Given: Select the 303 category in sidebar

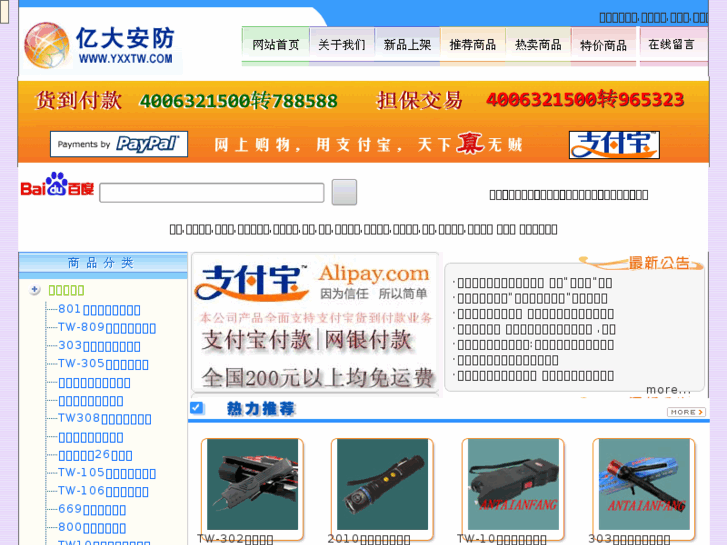Looking at the screenshot, I should [x=99, y=346].
